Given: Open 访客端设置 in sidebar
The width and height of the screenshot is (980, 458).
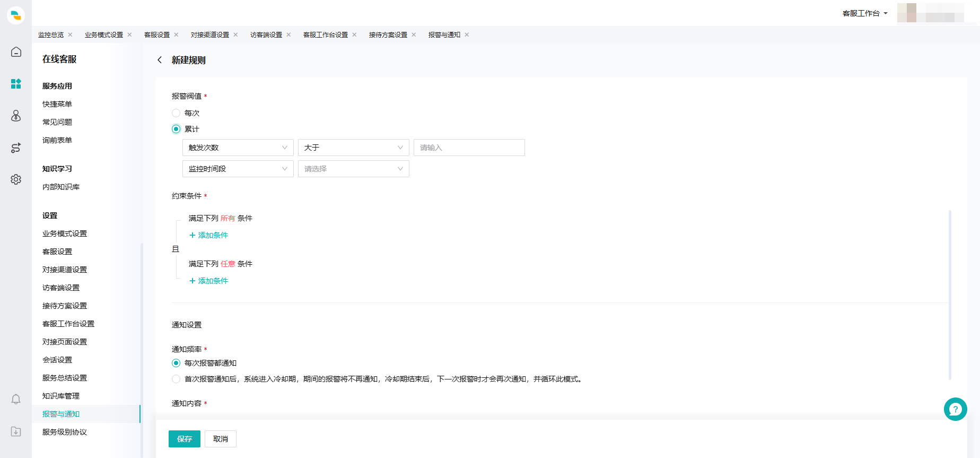Looking at the screenshot, I should [61, 288].
